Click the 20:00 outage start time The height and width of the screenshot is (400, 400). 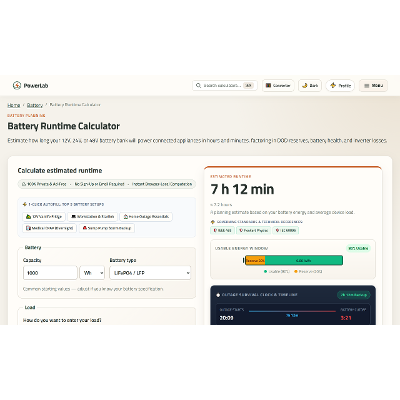[x=226, y=318]
